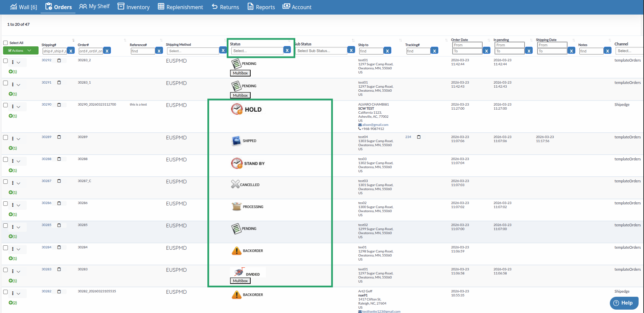Expand the Select Sub Status dropdown
Viewport: 644px width, 313px height.
coord(321,51)
